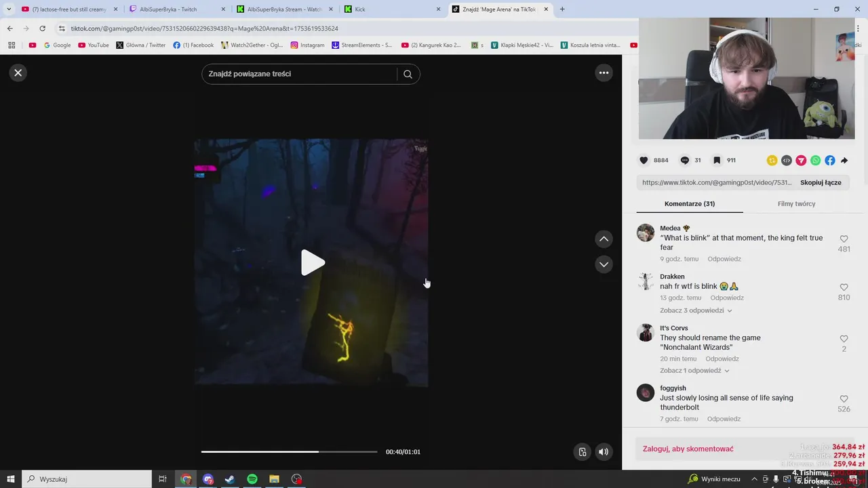
Task: Open a new browser tab with plus
Action: [x=562, y=9]
